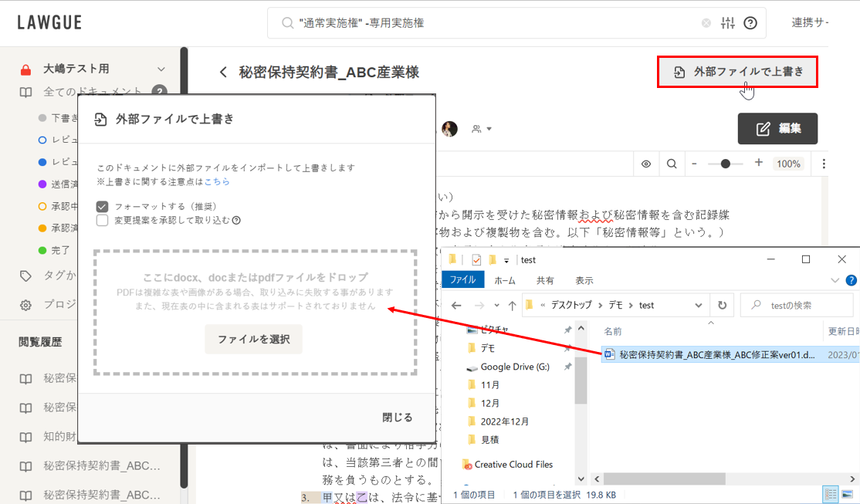The height and width of the screenshot is (504, 860).
Task: Uncheck the フォーマットする（推奨） checkbox
Action: pos(102,207)
